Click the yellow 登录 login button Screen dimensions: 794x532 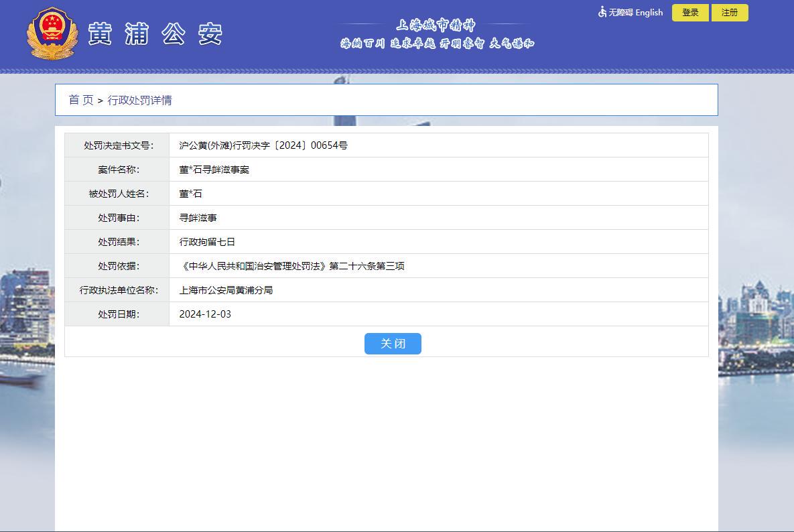click(x=690, y=13)
